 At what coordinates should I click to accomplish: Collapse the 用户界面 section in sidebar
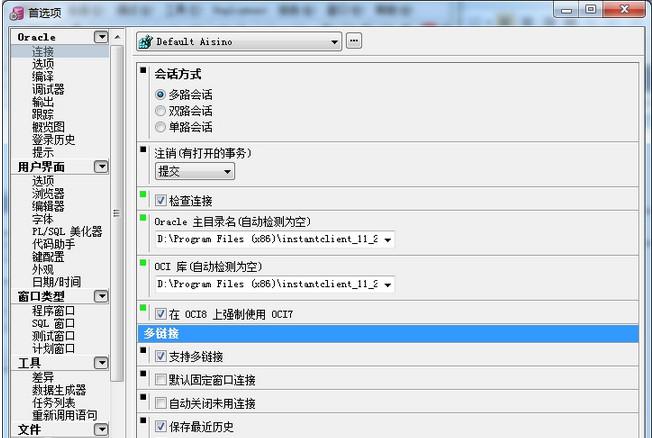(100, 167)
